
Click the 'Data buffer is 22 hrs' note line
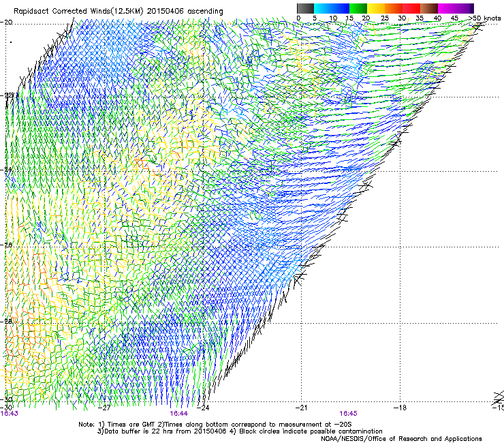point(240,431)
